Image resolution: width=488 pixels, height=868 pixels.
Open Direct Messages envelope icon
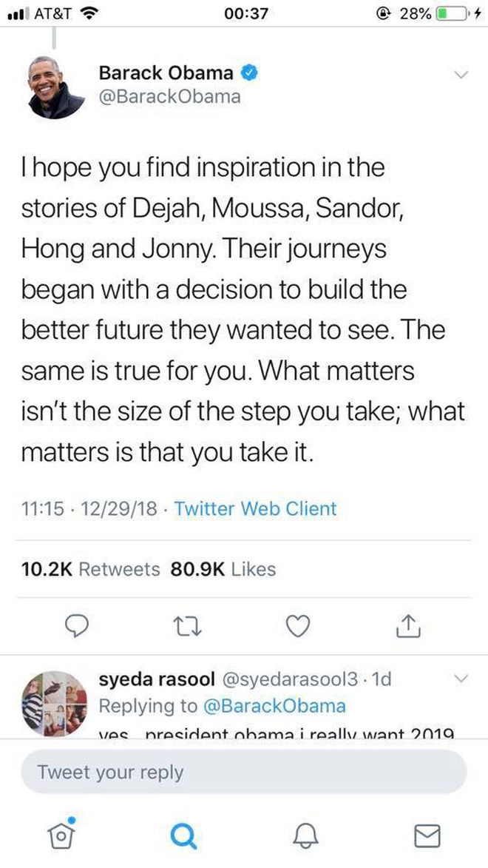click(x=427, y=835)
